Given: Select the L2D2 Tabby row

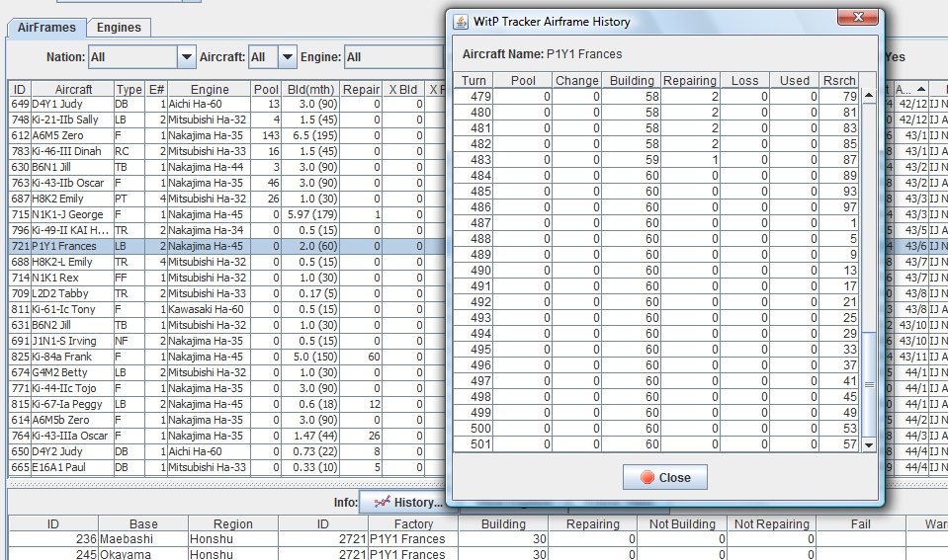Looking at the screenshot, I should [x=226, y=293].
